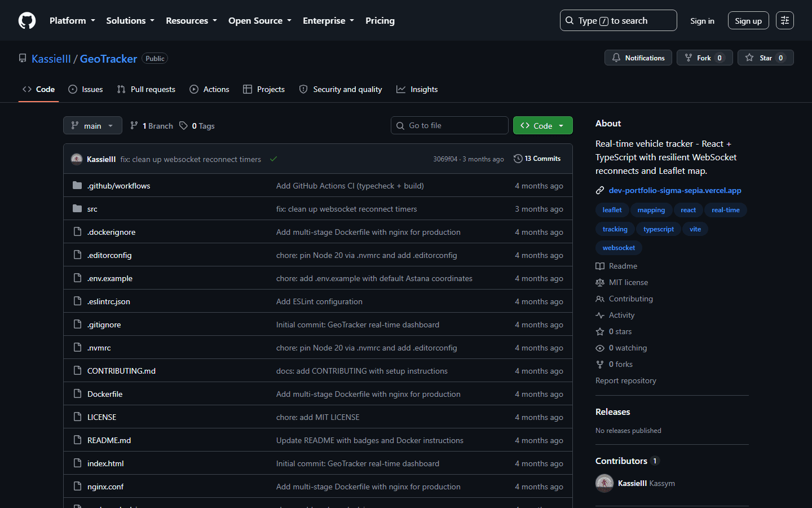Screen dimensions: 812x508
Task: Open the main branch selector dropdown
Action: 92,125
